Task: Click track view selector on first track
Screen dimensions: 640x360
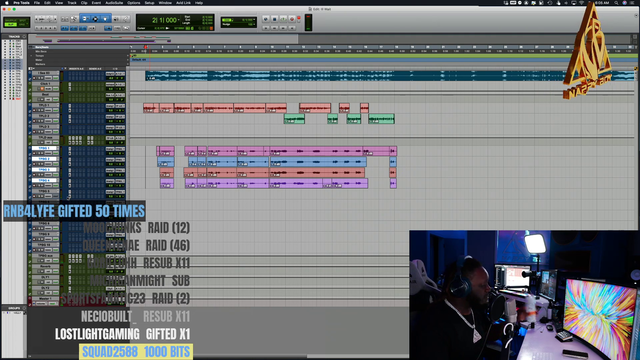Action: [x=48, y=78]
